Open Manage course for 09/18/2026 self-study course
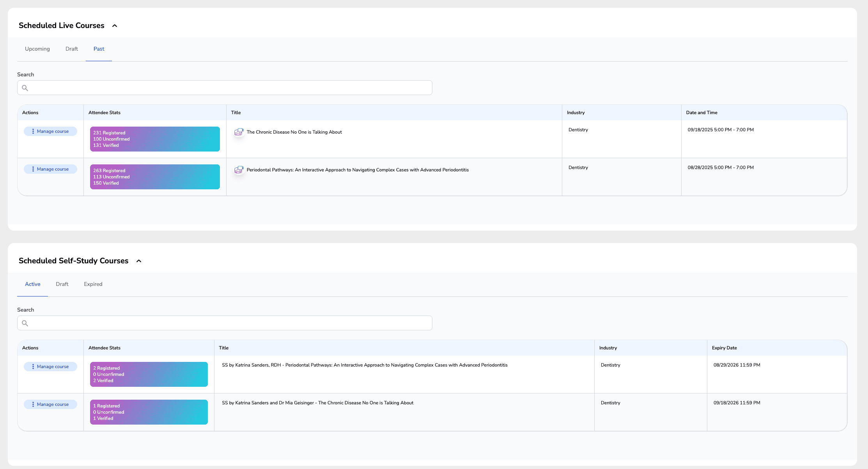The height and width of the screenshot is (469, 868). 50,404
